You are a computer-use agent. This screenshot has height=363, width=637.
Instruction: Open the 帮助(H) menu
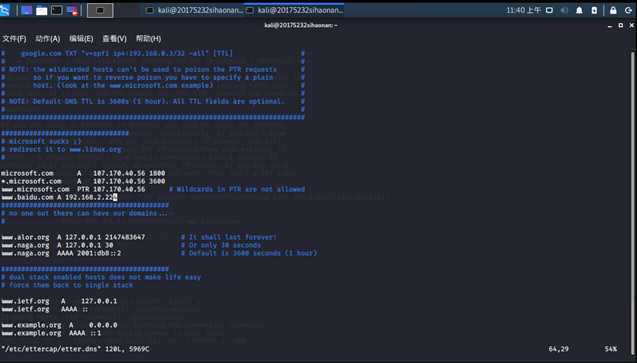point(148,39)
